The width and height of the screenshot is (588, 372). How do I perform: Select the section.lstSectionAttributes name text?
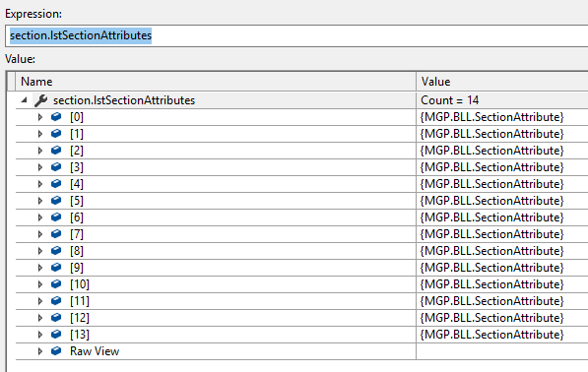124,100
